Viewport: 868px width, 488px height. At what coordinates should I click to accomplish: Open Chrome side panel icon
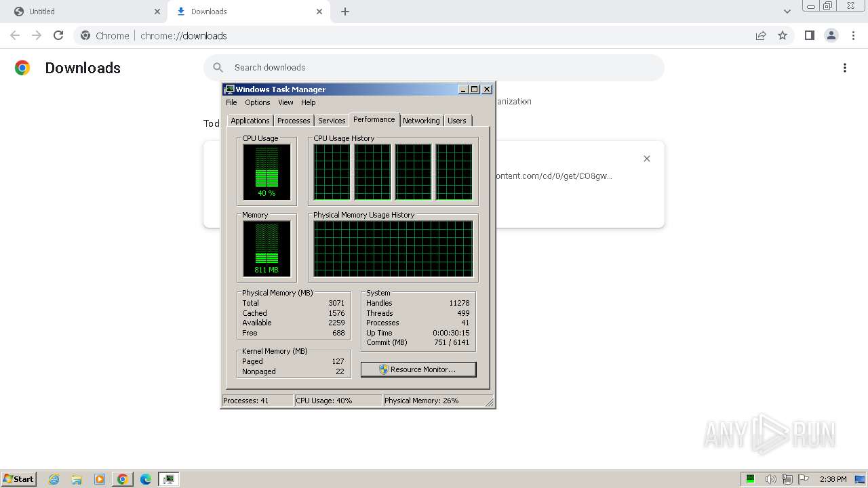pyautogui.click(x=809, y=35)
